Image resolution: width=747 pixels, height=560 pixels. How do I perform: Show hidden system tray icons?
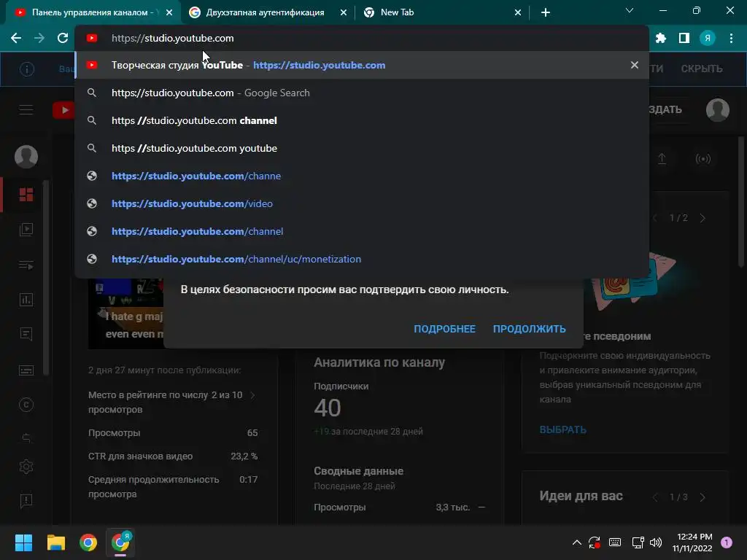coord(576,542)
